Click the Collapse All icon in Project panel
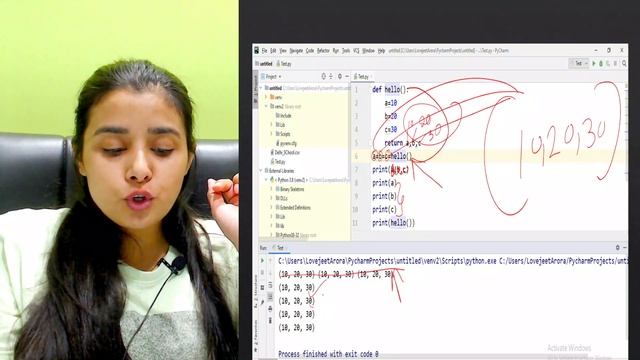The height and width of the screenshot is (360, 640). click(331, 76)
